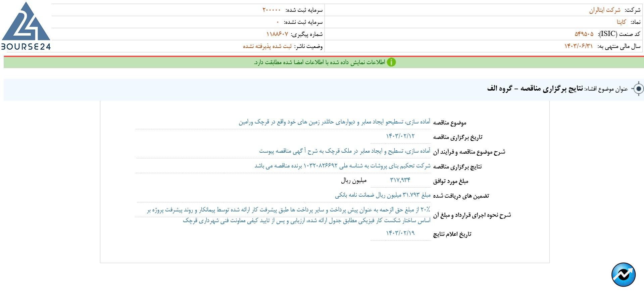Click label نتایج برگزاری مناقصه in the form

pyautogui.click(x=457, y=167)
